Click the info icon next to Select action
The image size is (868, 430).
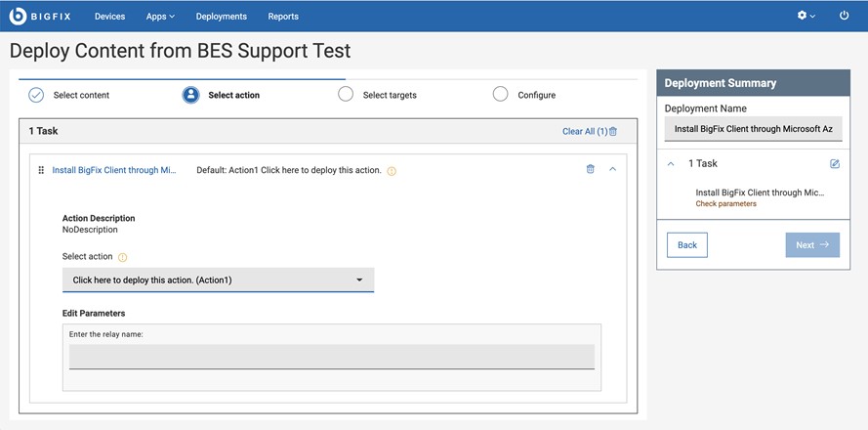point(123,257)
